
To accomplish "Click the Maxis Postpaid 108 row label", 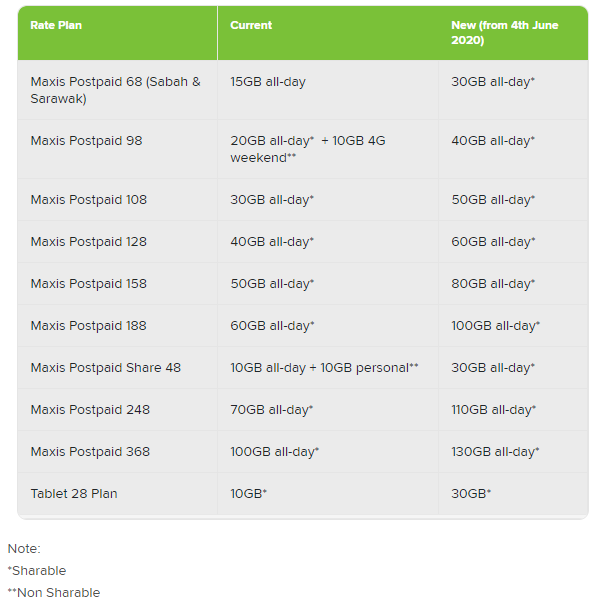I will click(x=89, y=200).
